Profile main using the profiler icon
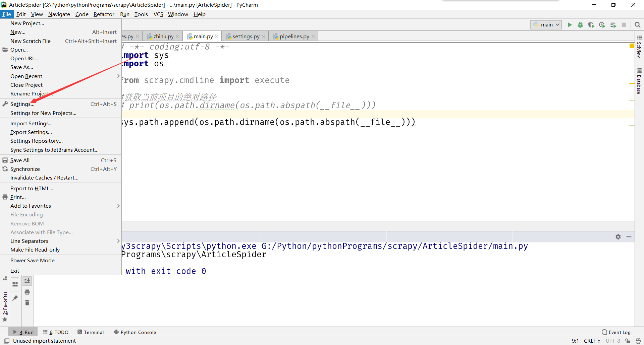 (602, 25)
